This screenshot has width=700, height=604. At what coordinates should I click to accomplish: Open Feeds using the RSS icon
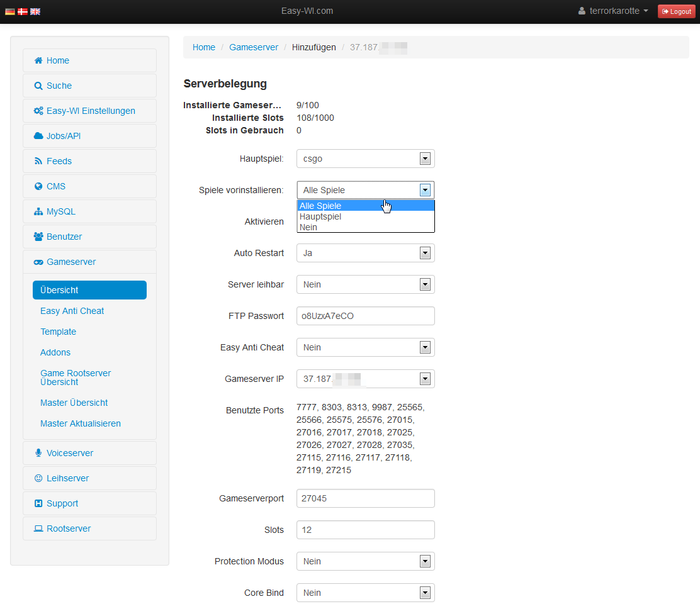pyautogui.click(x=40, y=161)
